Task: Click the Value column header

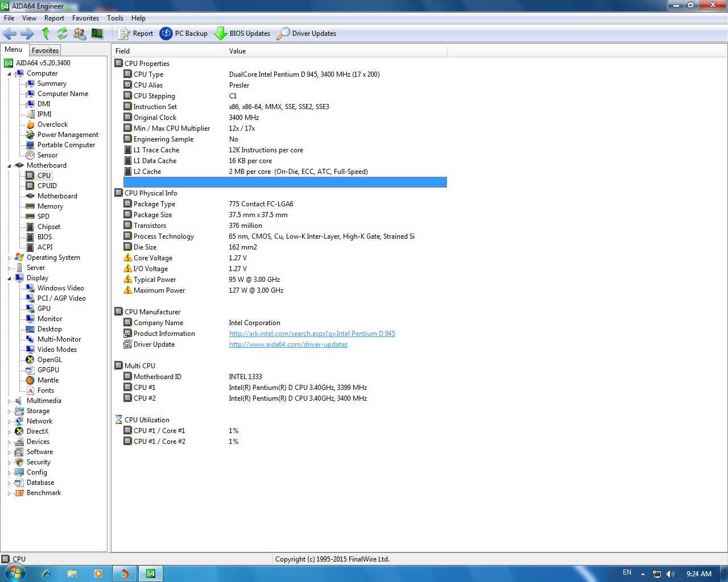Action: pos(336,51)
